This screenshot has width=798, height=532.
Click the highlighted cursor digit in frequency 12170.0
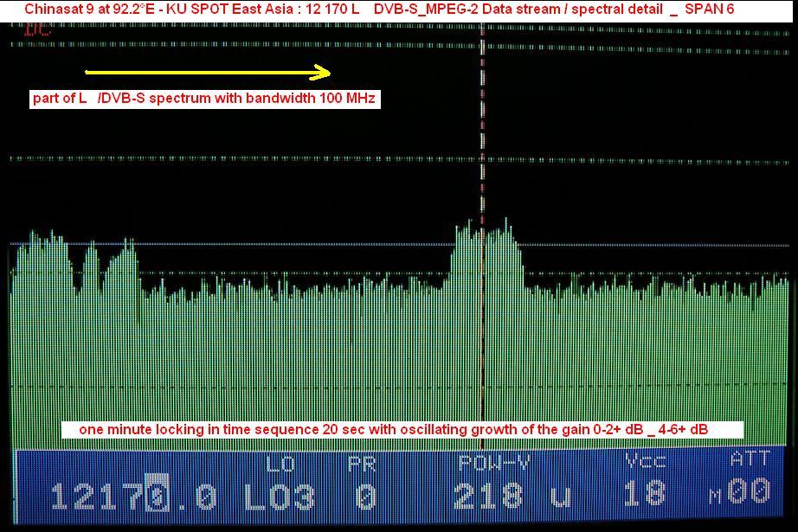click(x=158, y=497)
